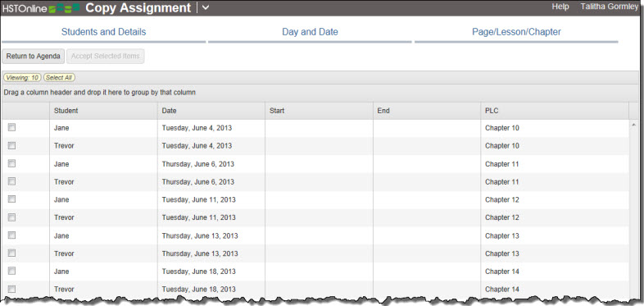Click Trevor cell in Chapter 11 row
This screenshot has height=306, width=644.
click(103, 181)
